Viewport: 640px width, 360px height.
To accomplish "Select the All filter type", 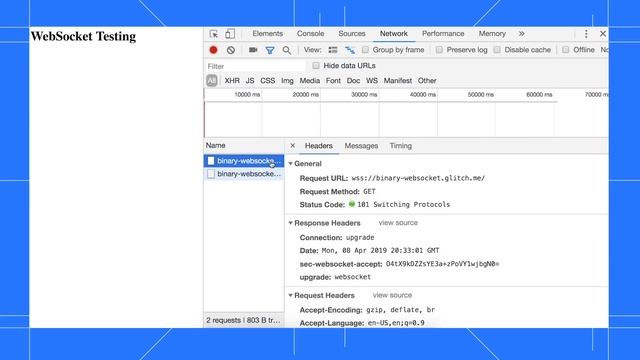I will tap(211, 81).
